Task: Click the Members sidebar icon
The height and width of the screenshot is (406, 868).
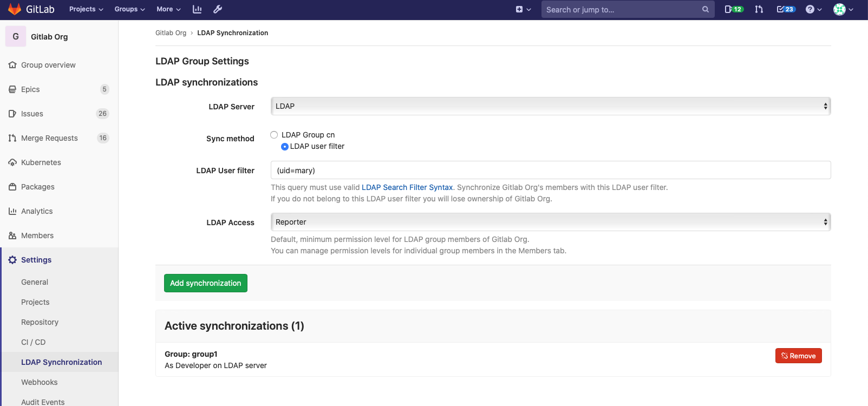Action: pos(12,235)
